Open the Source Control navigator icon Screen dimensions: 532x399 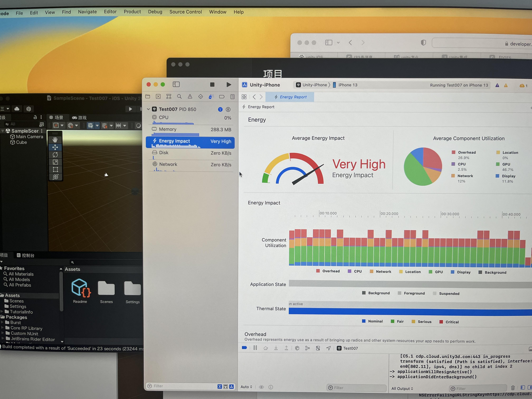[x=158, y=96]
